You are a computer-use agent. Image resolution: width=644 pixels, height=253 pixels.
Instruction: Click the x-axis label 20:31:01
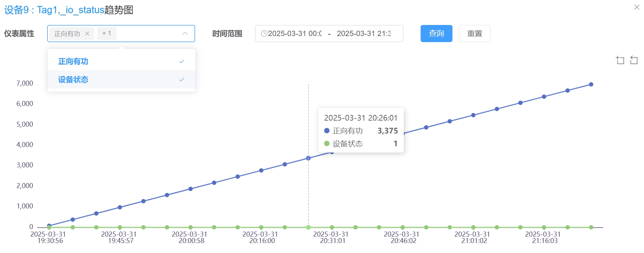click(x=333, y=241)
